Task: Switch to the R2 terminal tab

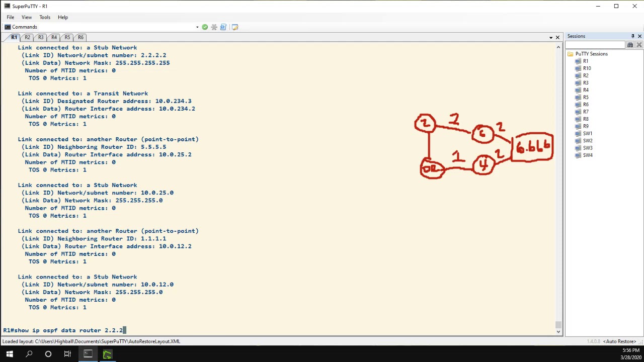Action: click(28, 38)
